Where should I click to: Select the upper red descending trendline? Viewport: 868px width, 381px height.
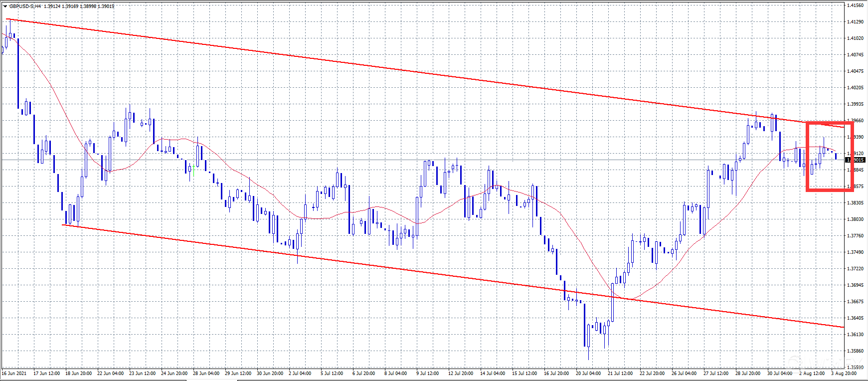coord(425,73)
